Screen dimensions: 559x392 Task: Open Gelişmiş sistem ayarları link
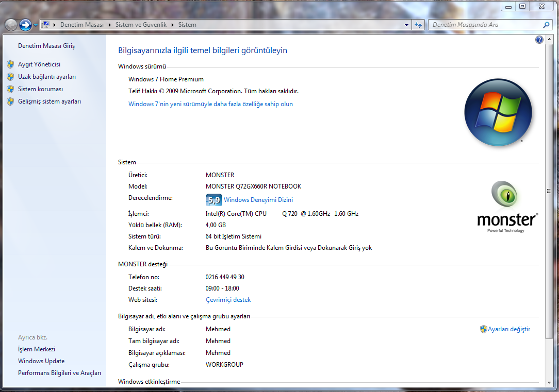pyautogui.click(x=49, y=101)
